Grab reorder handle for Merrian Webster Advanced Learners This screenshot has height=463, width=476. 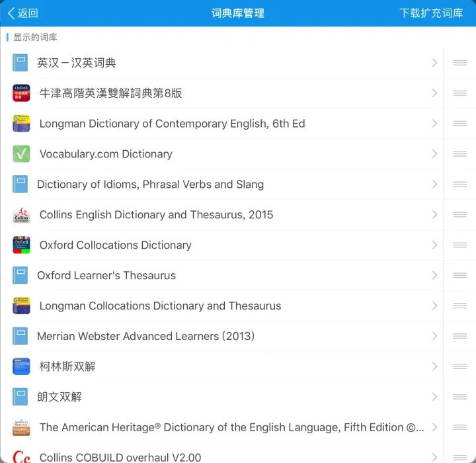[x=459, y=336]
